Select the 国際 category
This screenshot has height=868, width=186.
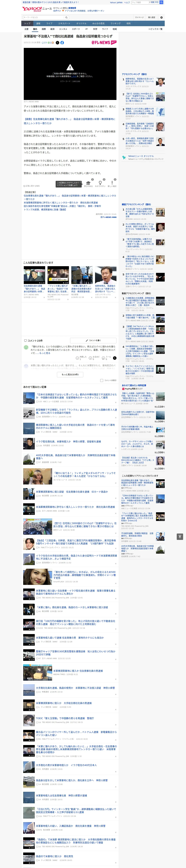pyautogui.click(x=44, y=29)
